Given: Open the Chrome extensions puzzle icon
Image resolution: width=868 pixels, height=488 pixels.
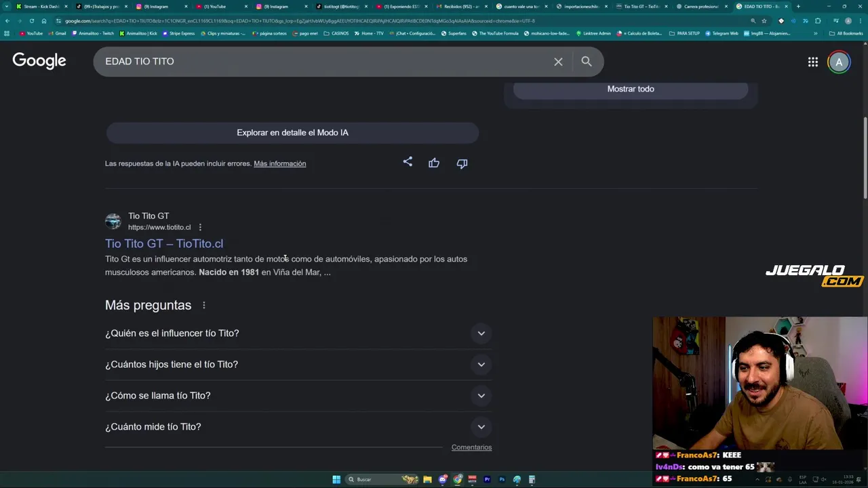Looking at the screenshot, I should pos(817,21).
